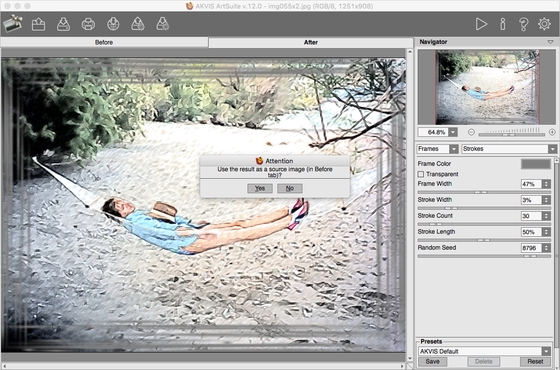The height and width of the screenshot is (370, 560).
Task: Click the image vertical scrollbar down arrow
Action: click(x=410, y=359)
